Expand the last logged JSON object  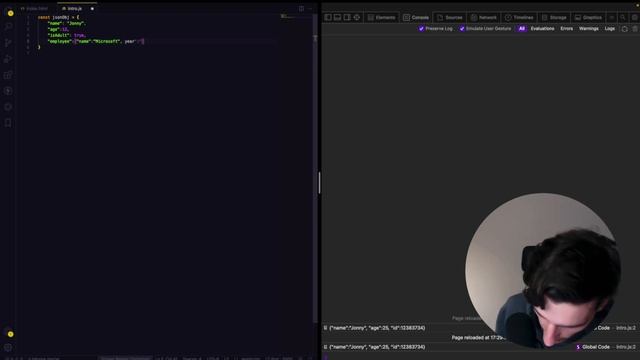point(325,347)
